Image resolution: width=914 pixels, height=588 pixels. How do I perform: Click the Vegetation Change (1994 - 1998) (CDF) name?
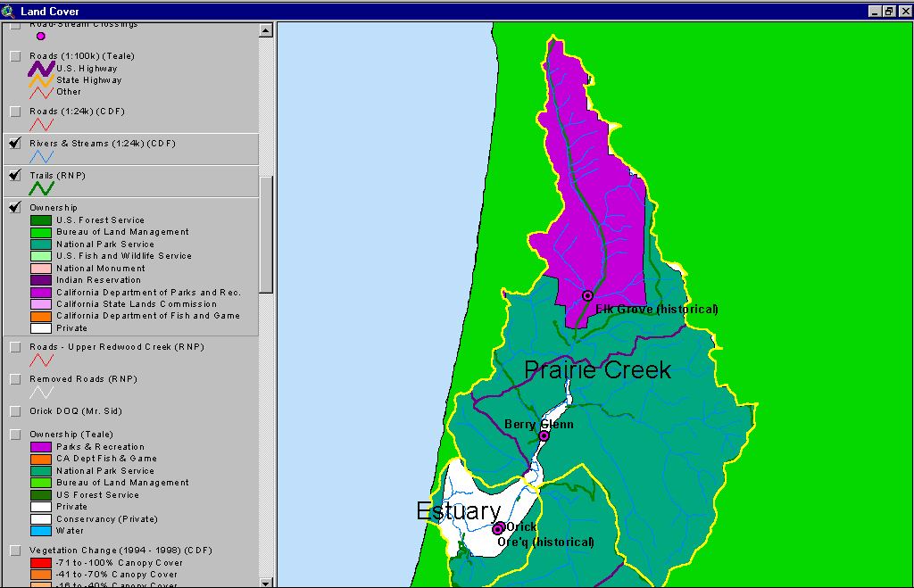(120, 551)
